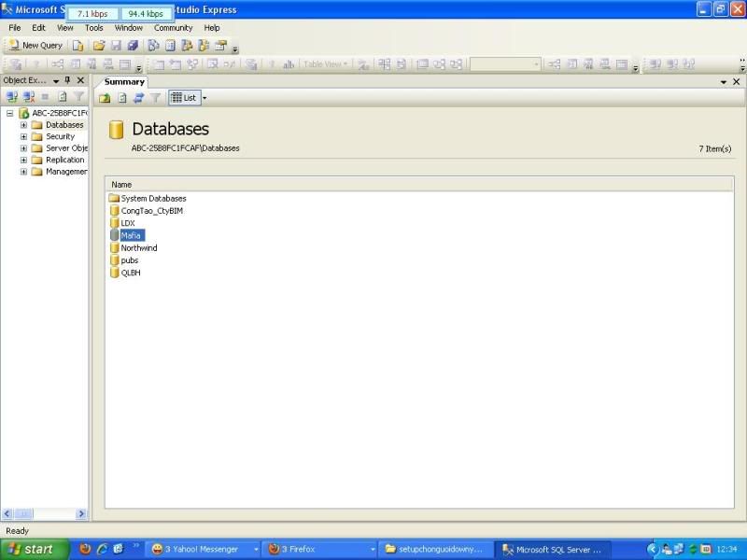Open the Standard toolbar options arrow
The width and height of the screenshot is (747, 560).
point(235,48)
